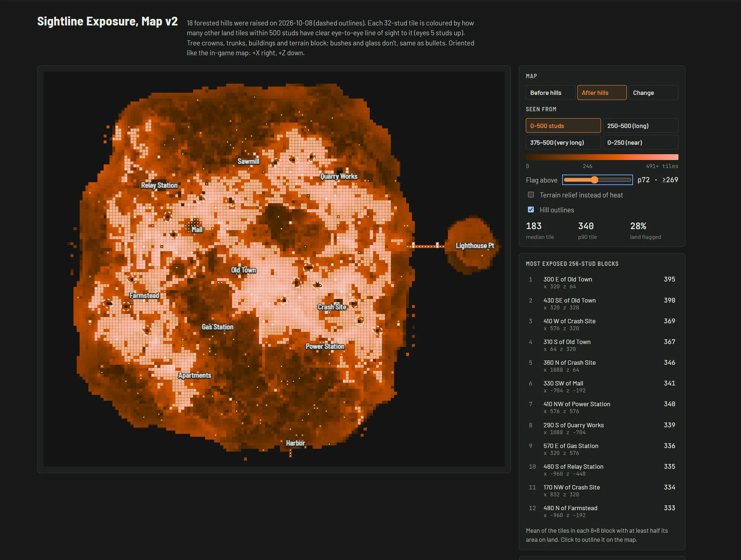
Task: Click the Gas Station map label
Action: pos(217,327)
